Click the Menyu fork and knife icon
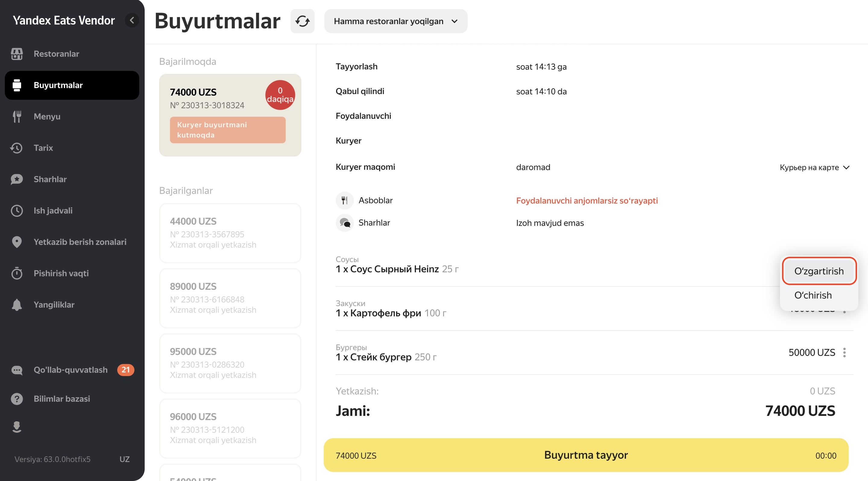The image size is (868, 481). [x=17, y=116]
